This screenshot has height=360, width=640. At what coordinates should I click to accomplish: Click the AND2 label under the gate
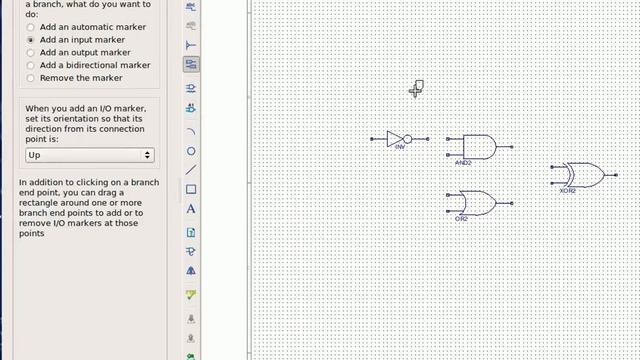click(463, 163)
